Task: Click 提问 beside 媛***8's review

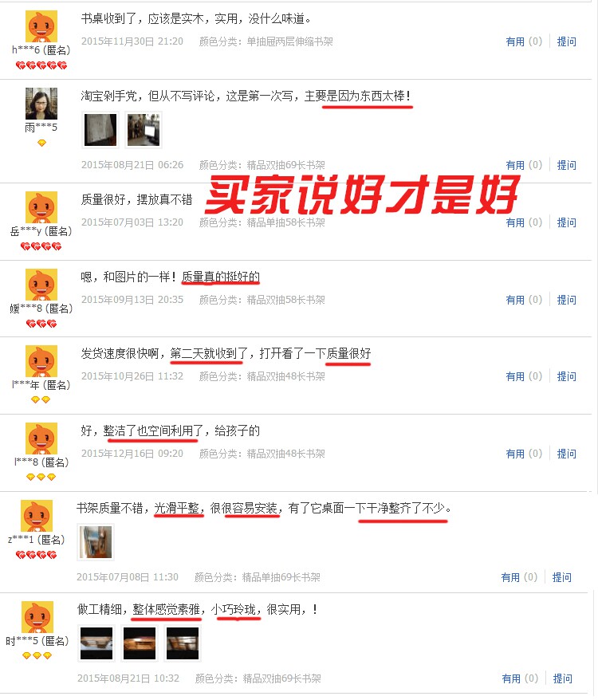Action: pyautogui.click(x=566, y=300)
